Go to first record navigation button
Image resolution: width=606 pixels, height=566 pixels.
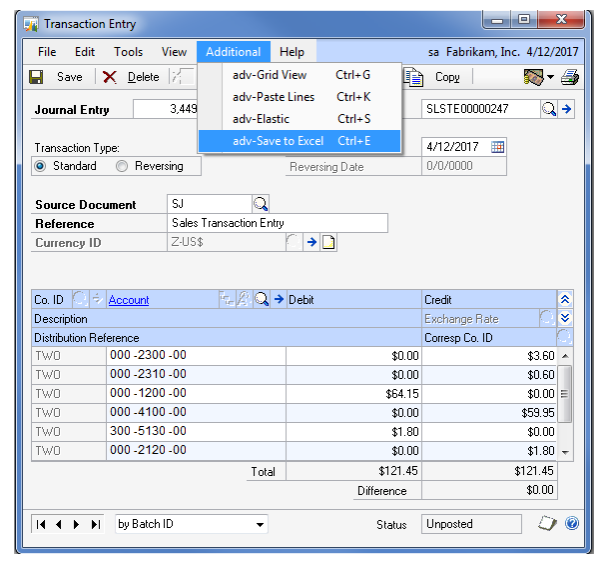(41, 524)
